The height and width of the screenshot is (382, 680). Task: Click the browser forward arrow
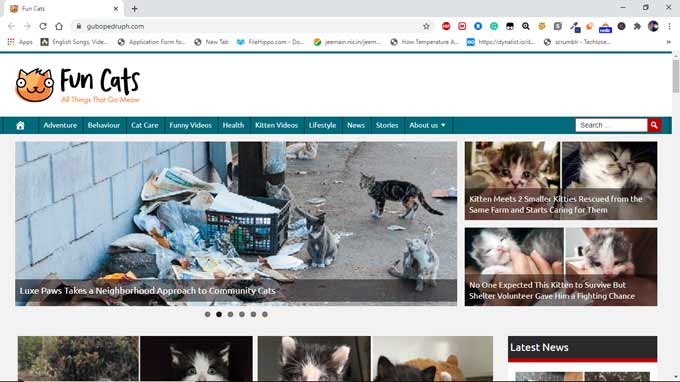tap(27, 26)
